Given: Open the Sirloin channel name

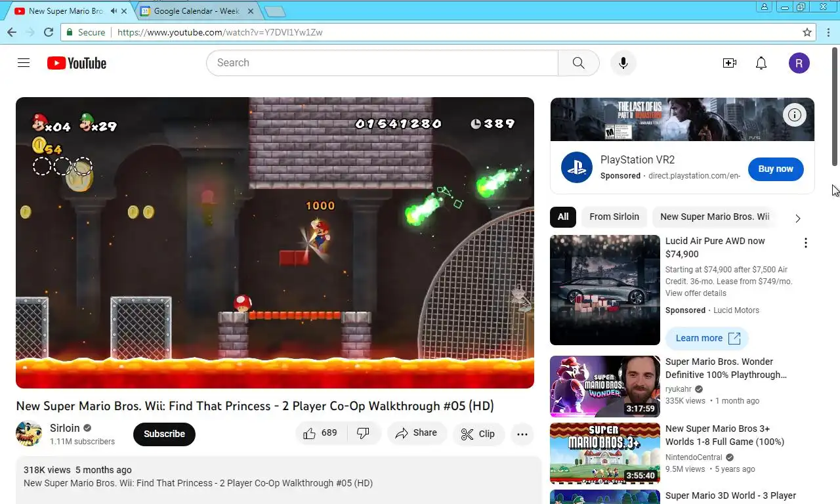Looking at the screenshot, I should click(x=64, y=428).
